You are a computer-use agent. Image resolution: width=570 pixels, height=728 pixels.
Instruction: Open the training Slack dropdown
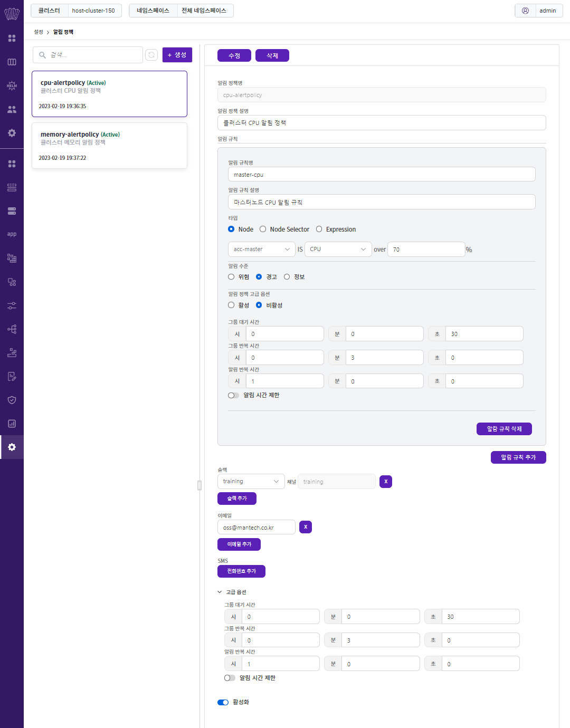coord(251,481)
